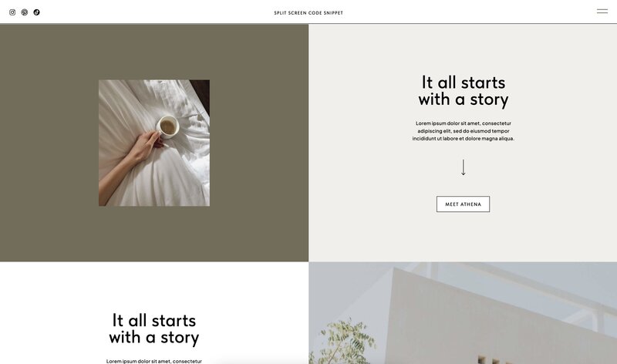Image resolution: width=617 pixels, height=364 pixels.
Task: Click the Lorem ipsum text in lower white section
Action: (x=154, y=361)
